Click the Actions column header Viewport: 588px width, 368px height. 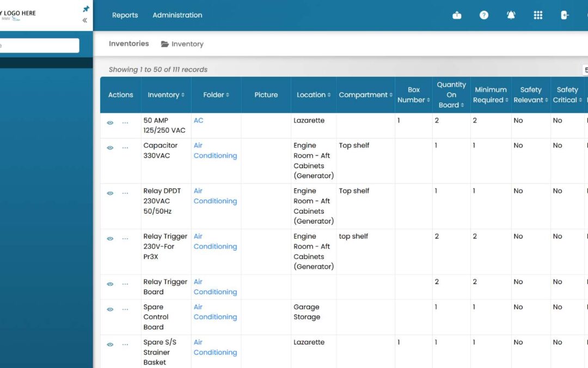(x=120, y=95)
